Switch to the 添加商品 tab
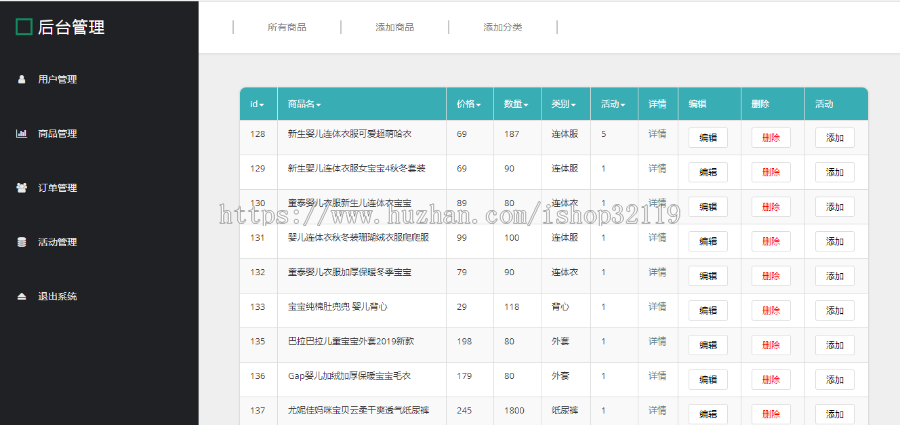Screen dimensions: 900x425 [x=395, y=27]
